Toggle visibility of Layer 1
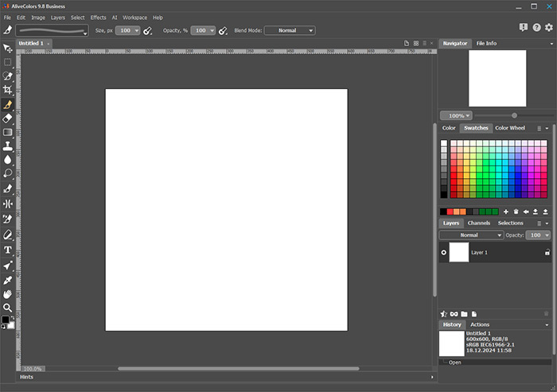This screenshot has height=392, width=557. click(444, 253)
